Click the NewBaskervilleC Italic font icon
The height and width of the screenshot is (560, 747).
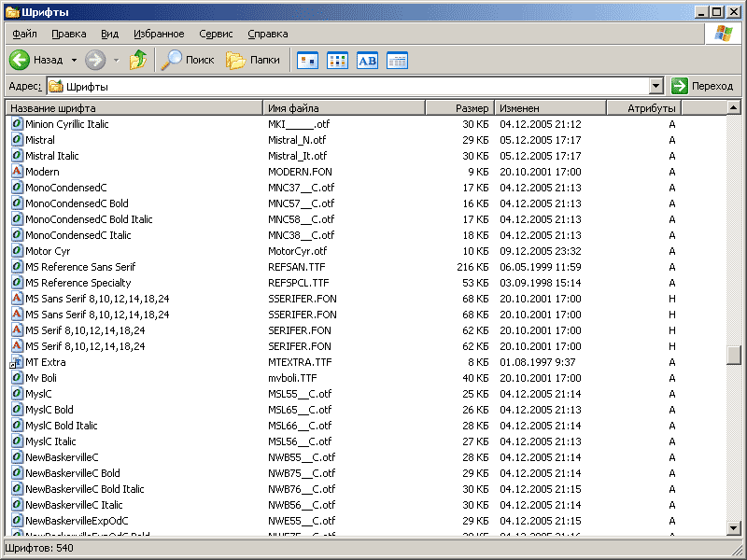coord(17,505)
